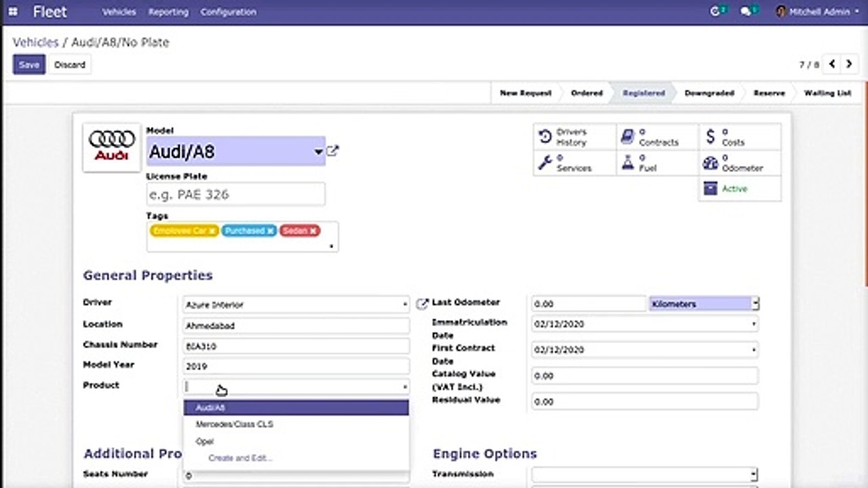This screenshot has height=488, width=868.
Task: Open the Vehicles menu
Action: coord(119,12)
